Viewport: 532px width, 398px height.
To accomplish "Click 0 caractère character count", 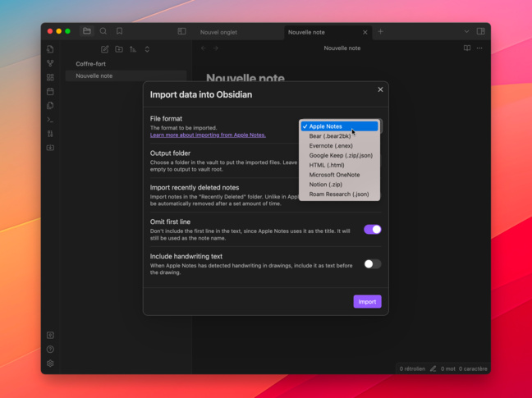I will click(x=473, y=368).
